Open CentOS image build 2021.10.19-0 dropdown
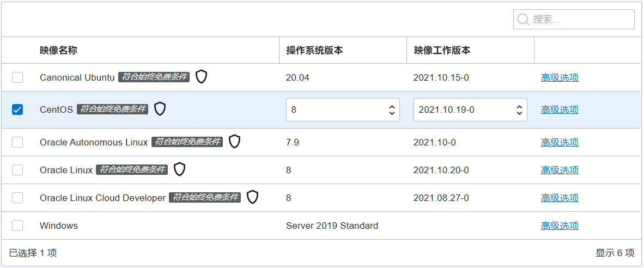The height and width of the screenshot is (268, 644). point(470,109)
